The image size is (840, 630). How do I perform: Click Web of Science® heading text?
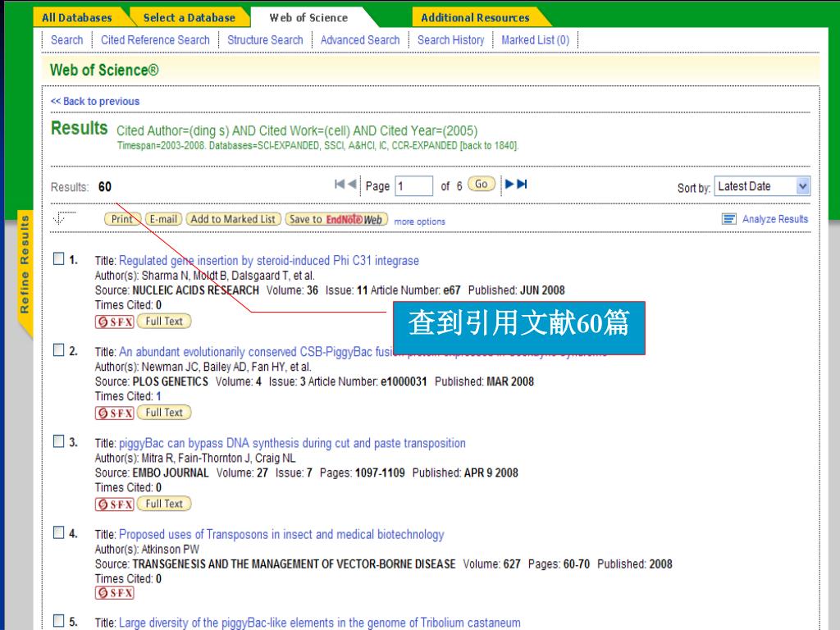tap(104, 71)
